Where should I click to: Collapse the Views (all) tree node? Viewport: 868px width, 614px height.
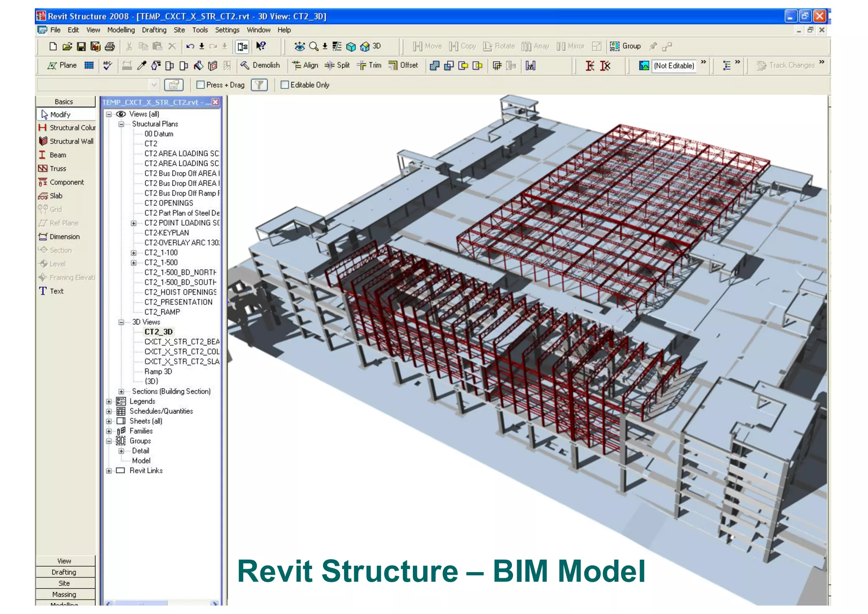pyautogui.click(x=109, y=114)
